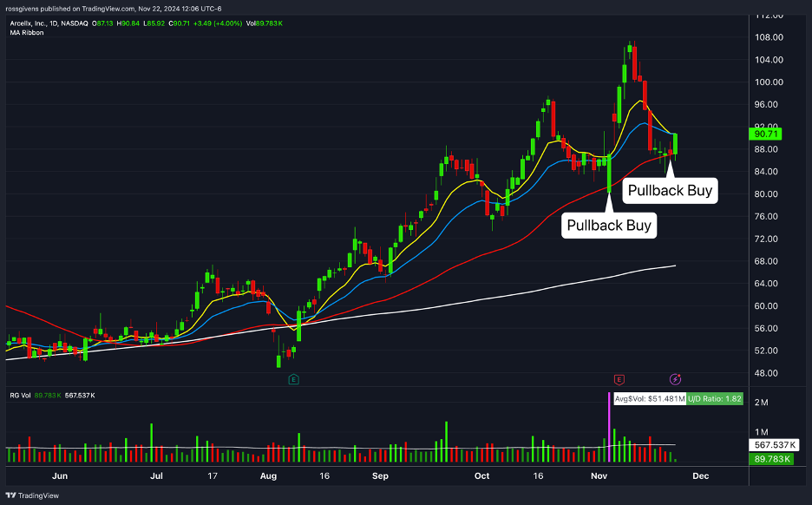Click the +3.49 (+4.00%) change value
The image size is (812, 505).
[218, 23]
